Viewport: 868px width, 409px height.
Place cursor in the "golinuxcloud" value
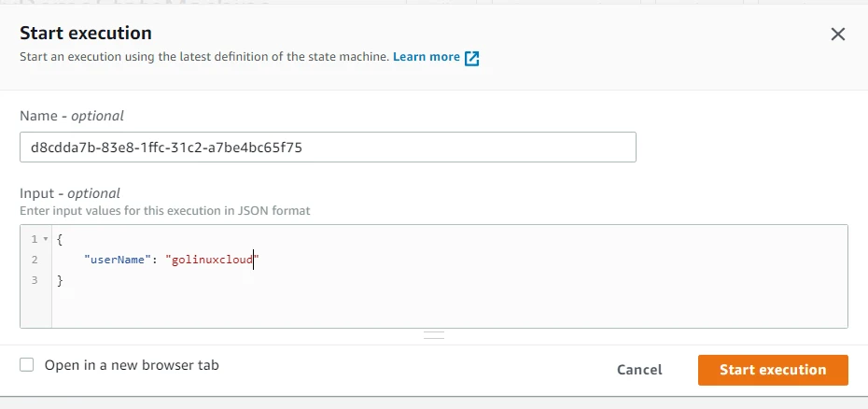point(210,260)
